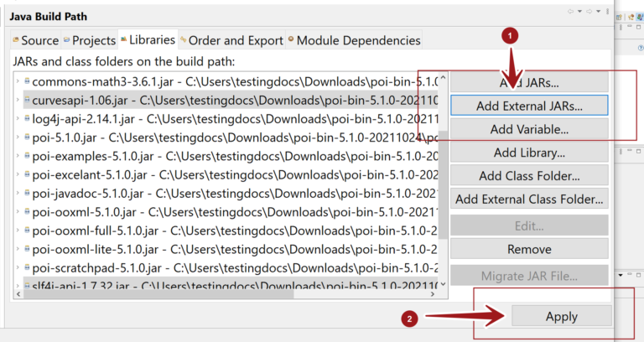
Task: Click the Add Library... button
Action: 529,153
